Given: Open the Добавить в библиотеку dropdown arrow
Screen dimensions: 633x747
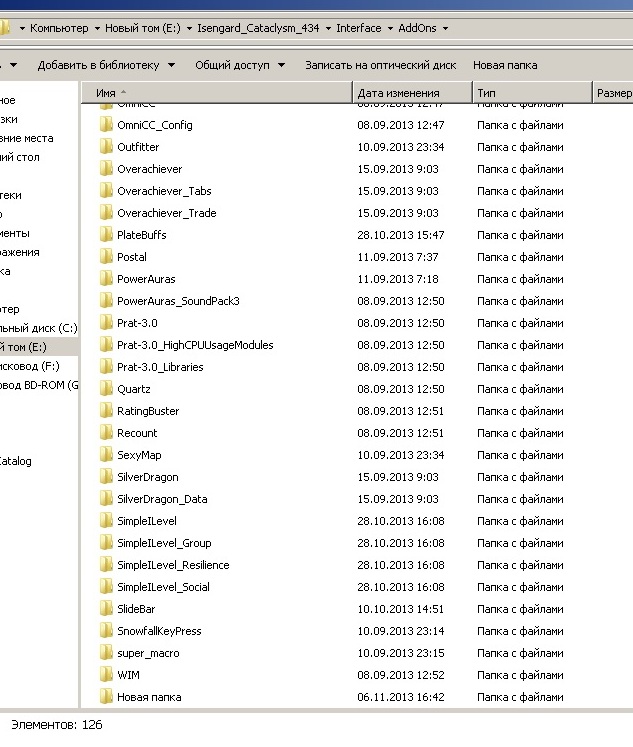Looking at the screenshot, I should pyautogui.click(x=171, y=65).
